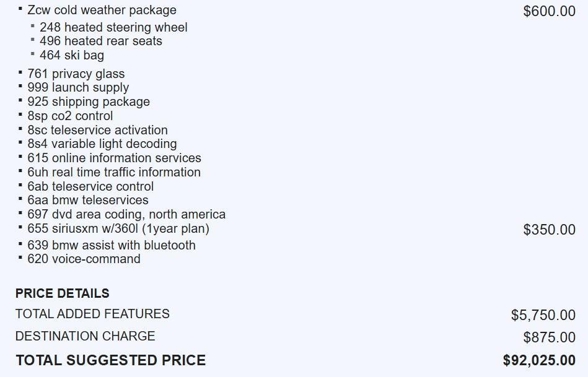
Task: Select the 620 voice-command entry
Action: coord(84,259)
